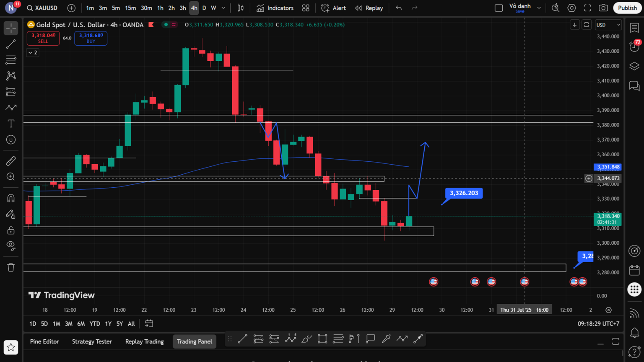Activate the zoom in tool

[x=11, y=176]
